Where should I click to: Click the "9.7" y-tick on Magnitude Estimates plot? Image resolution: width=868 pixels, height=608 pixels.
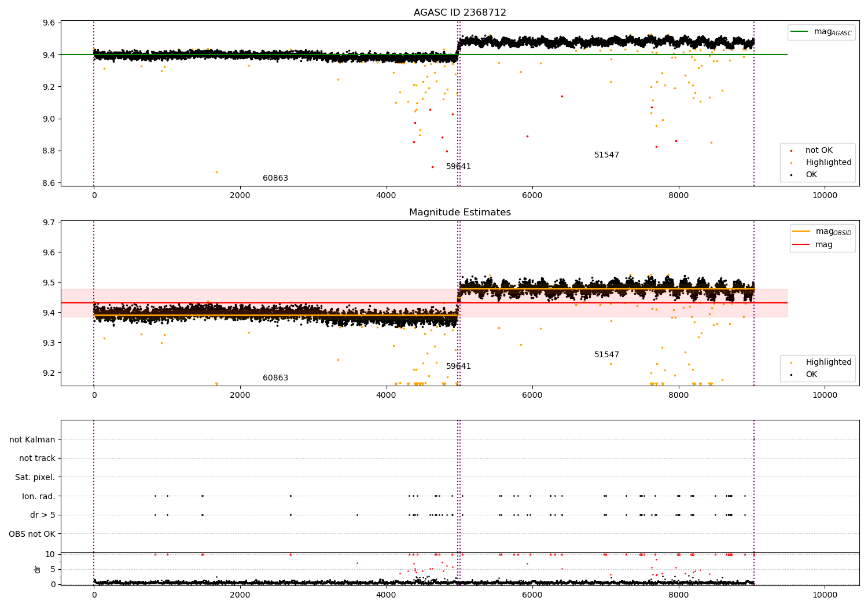[x=49, y=222]
